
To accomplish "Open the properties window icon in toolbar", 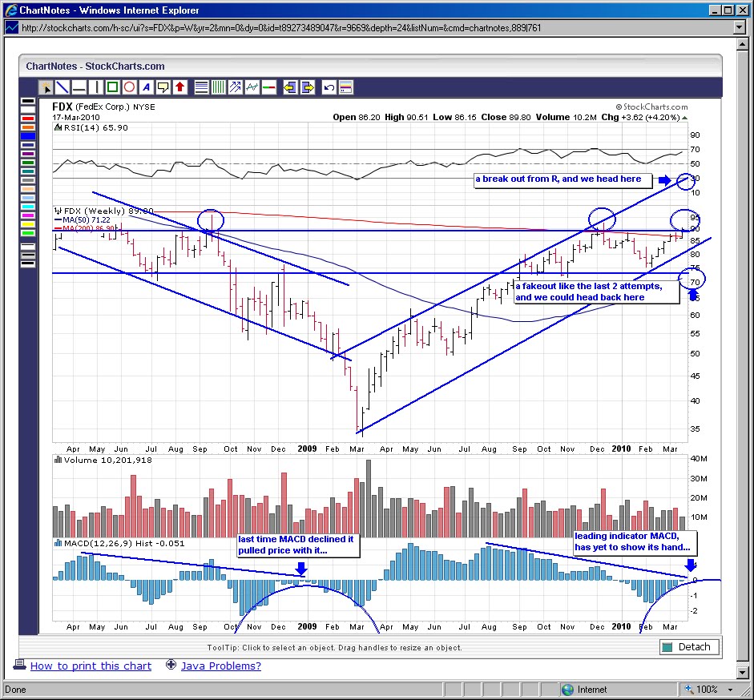I will (x=345, y=87).
